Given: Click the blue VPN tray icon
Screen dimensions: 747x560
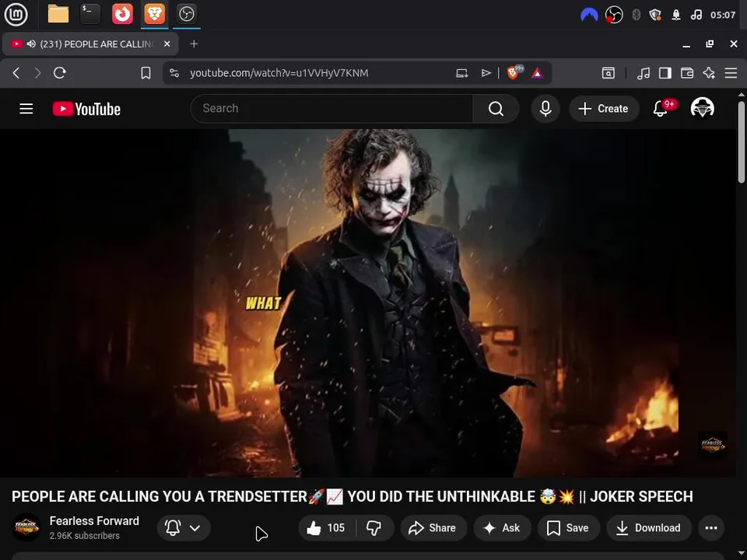Looking at the screenshot, I should [589, 16].
